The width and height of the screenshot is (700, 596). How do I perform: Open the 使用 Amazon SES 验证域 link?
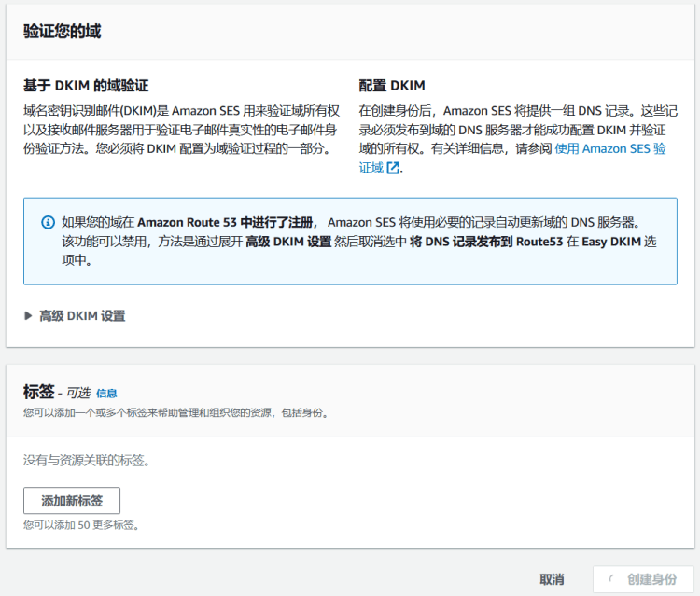(x=609, y=149)
